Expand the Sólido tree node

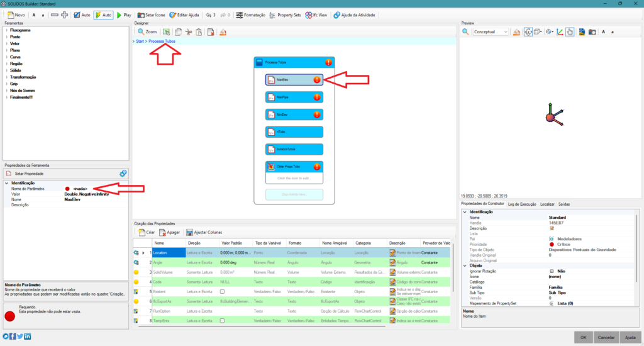7,70
